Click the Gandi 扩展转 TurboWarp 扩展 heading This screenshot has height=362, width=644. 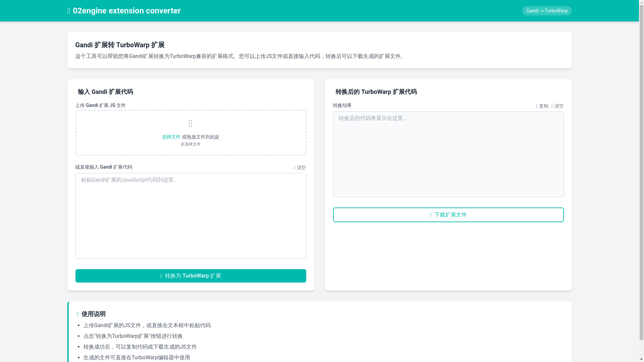120,45
